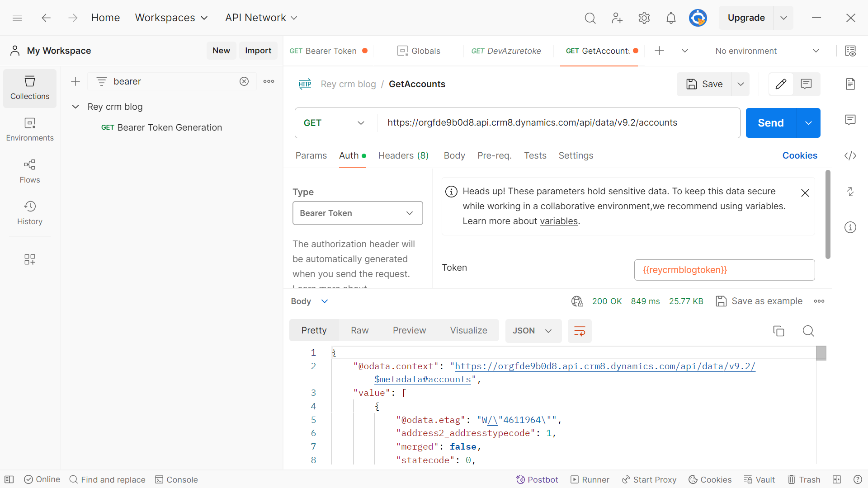Click the Save button

click(x=704, y=84)
